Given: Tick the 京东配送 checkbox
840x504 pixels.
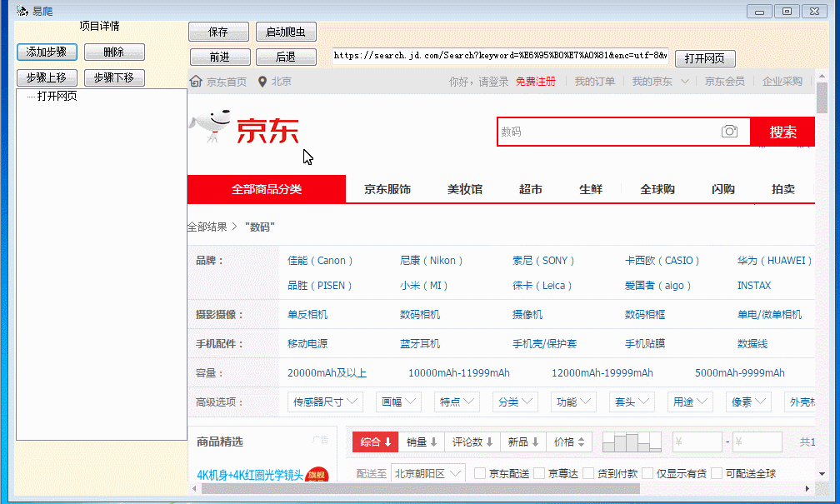Looking at the screenshot, I should (480, 473).
